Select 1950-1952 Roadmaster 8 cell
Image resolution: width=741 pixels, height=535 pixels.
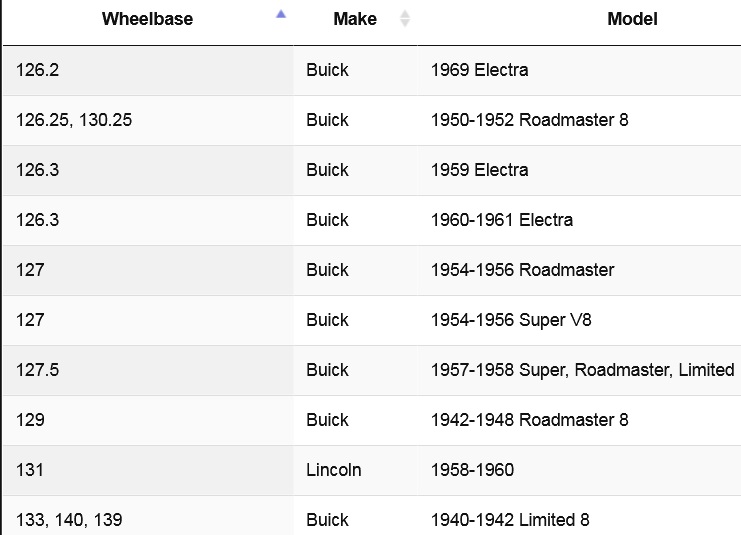tap(529, 120)
